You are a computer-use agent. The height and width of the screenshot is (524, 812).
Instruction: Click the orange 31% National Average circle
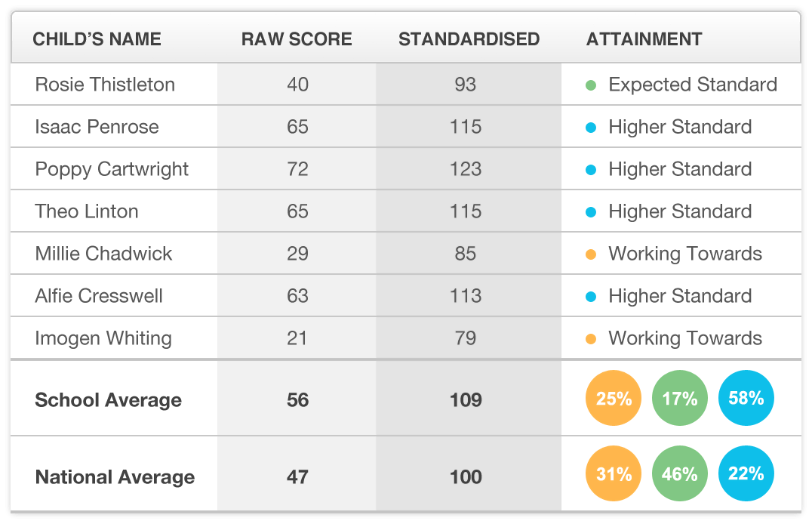[x=614, y=474]
